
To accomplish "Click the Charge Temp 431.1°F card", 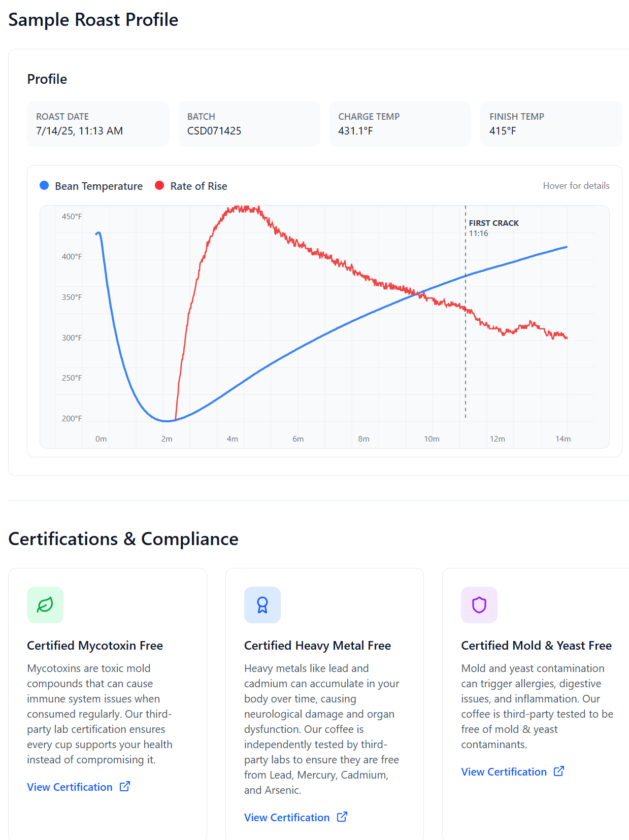I will pos(400,124).
